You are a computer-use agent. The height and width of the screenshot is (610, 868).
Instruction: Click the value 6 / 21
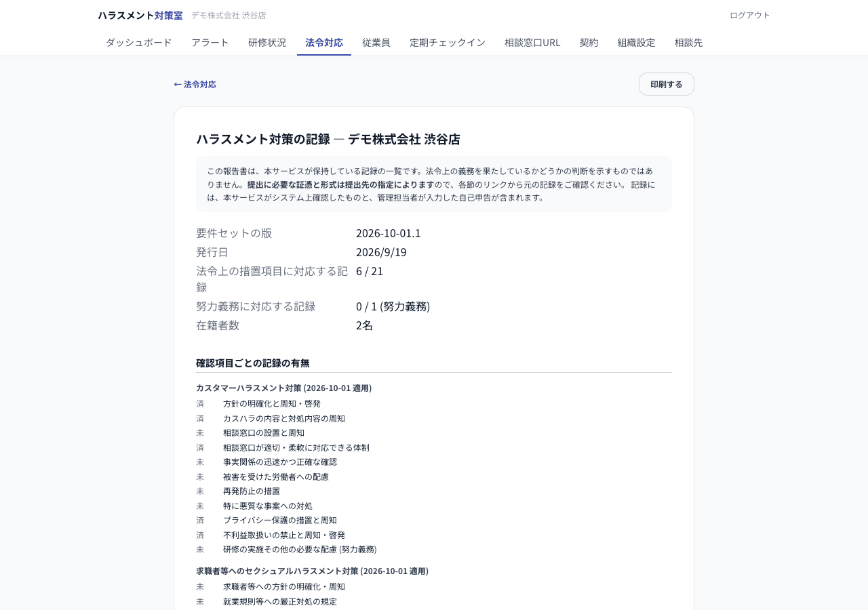tap(370, 271)
